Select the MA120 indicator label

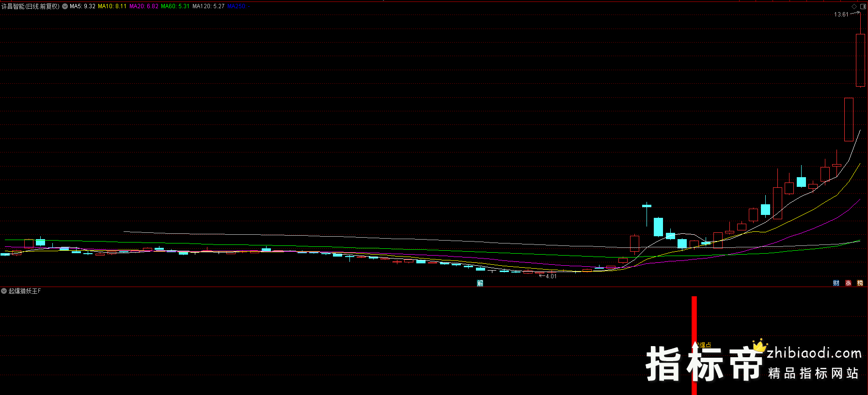click(208, 6)
